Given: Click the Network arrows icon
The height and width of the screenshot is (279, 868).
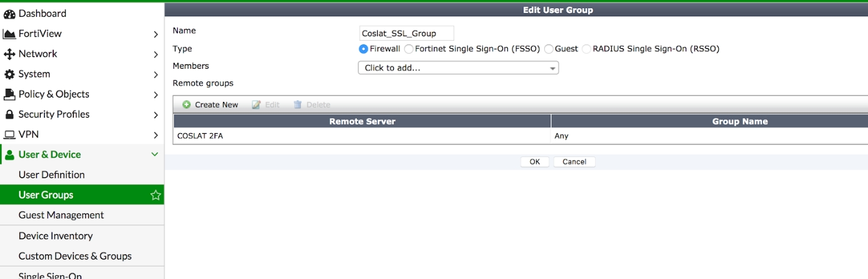Looking at the screenshot, I should [x=9, y=54].
